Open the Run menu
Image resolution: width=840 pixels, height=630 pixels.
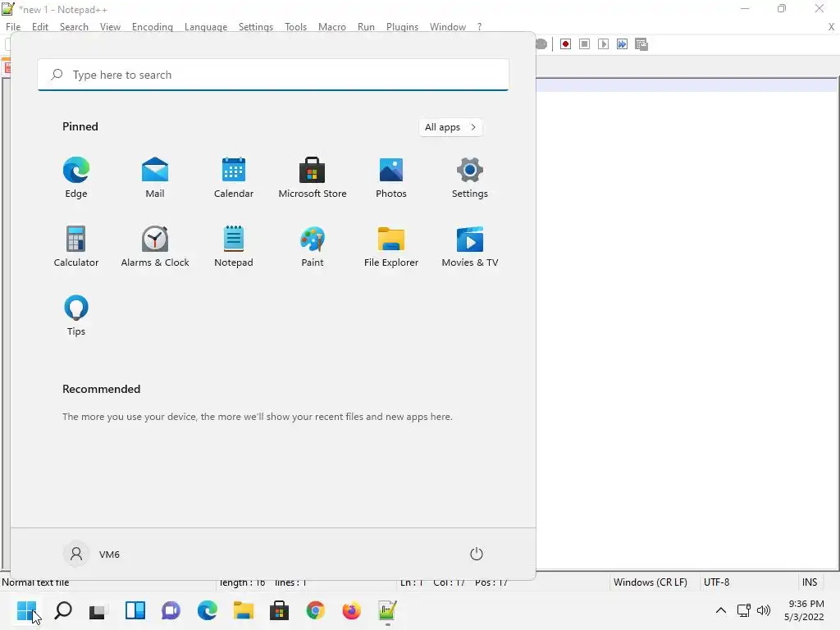(367, 27)
